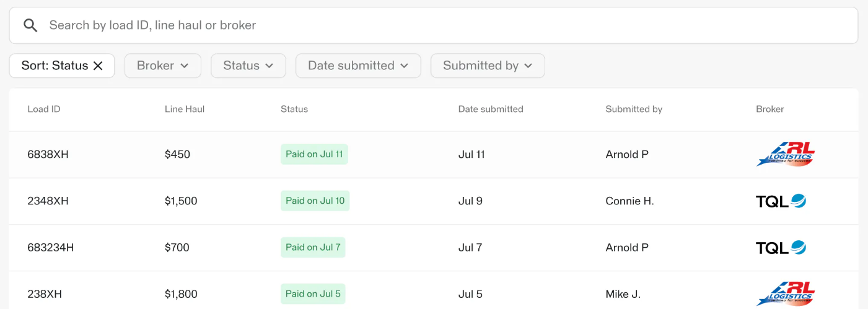868x309 pixels.
Task: Click the Paid on Jul 5 badge
Action: [x=313, y=294]
